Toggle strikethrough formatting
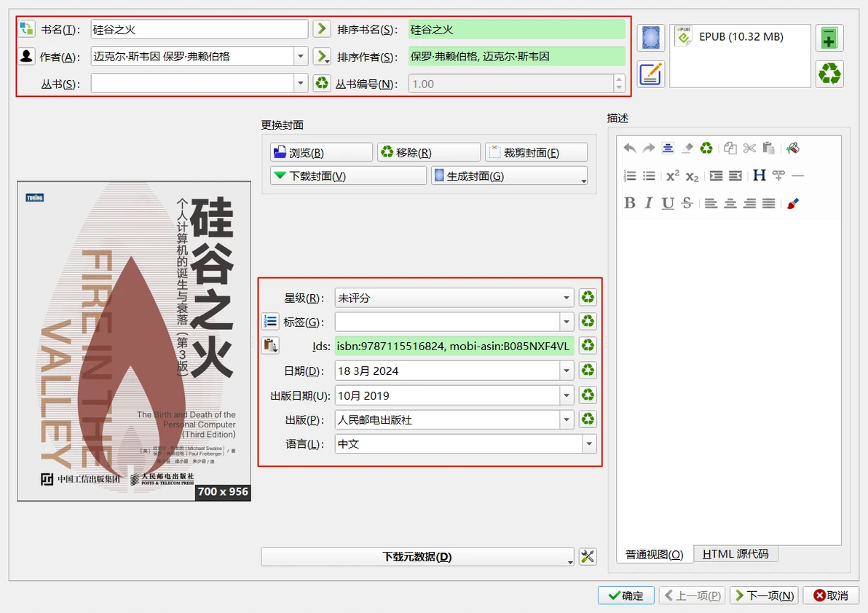 tap(687, 204)
